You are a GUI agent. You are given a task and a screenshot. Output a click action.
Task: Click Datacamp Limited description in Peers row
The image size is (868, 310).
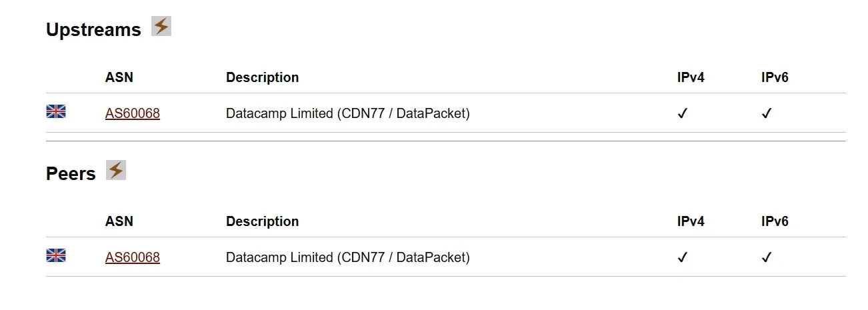(348, 258)
